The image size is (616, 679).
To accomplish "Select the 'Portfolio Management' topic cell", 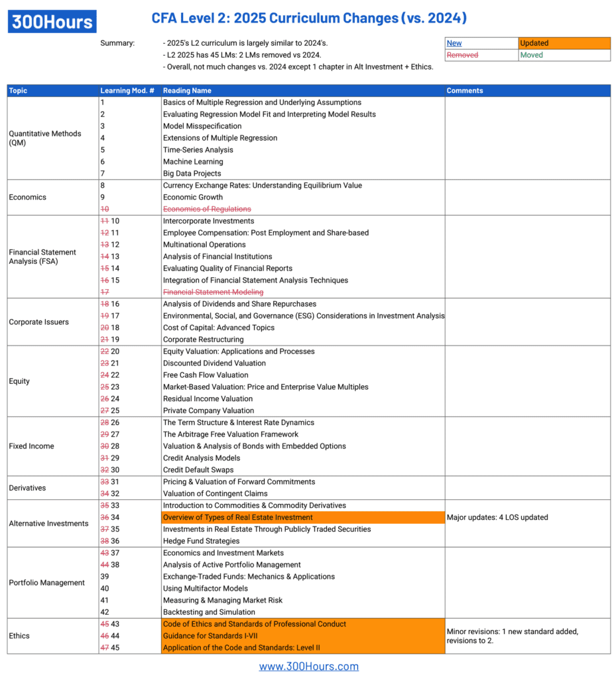I will [47, 583].
